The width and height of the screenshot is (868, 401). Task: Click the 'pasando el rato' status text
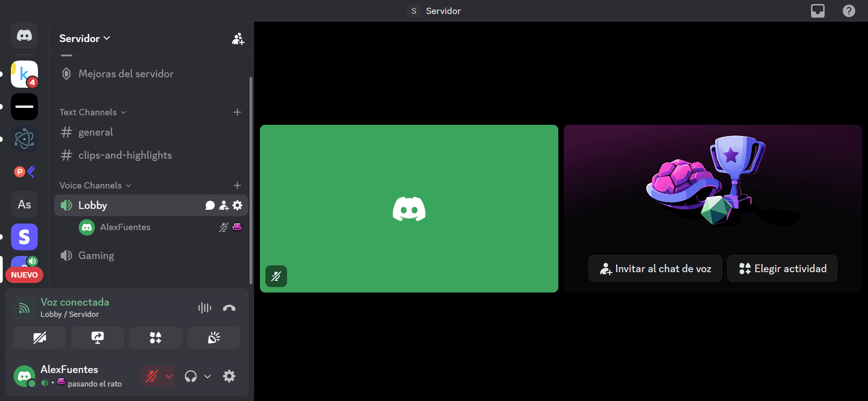click(x=95, y=384)
